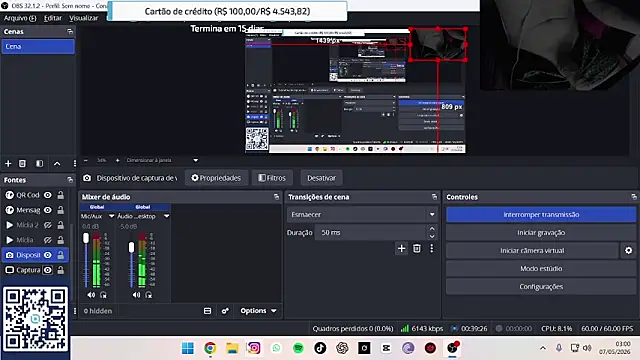Mute the Áudio desktop speaker icon
This screenshot has width=640, height=360.
[x=136, y=295]
